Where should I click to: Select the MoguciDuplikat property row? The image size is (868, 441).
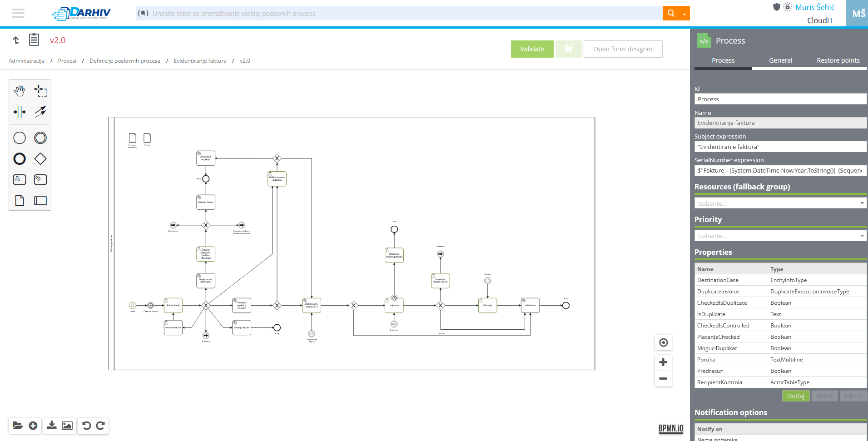(780, 348)
